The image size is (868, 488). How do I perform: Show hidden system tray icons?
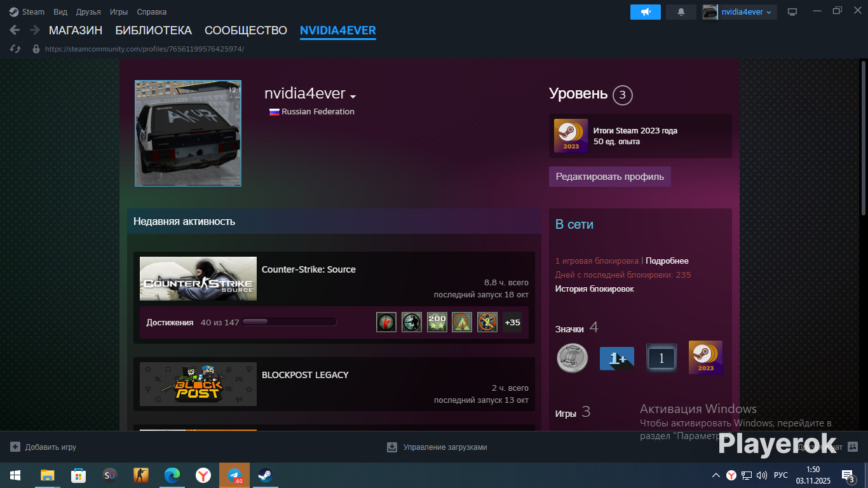[x=716, y=475]
